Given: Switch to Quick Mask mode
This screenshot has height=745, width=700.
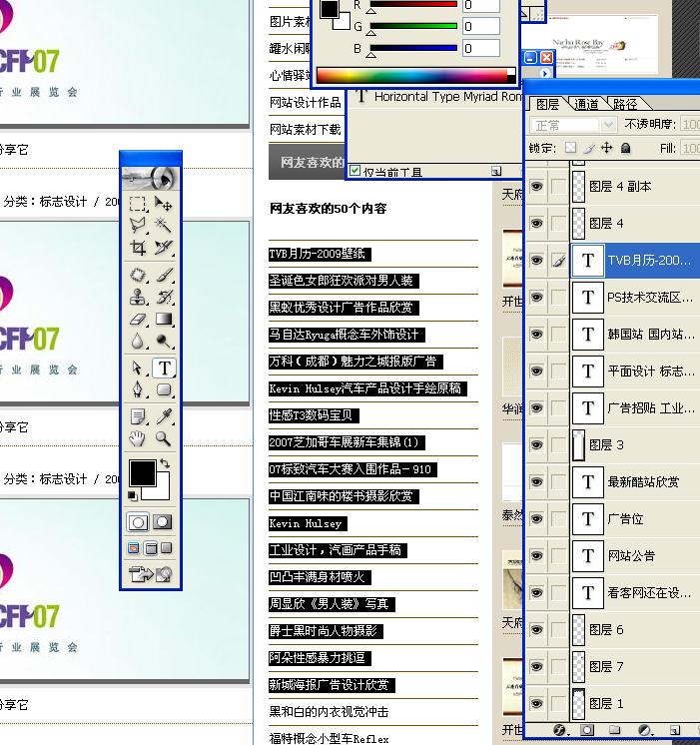Looking at the screenshot, I should 163,522.
